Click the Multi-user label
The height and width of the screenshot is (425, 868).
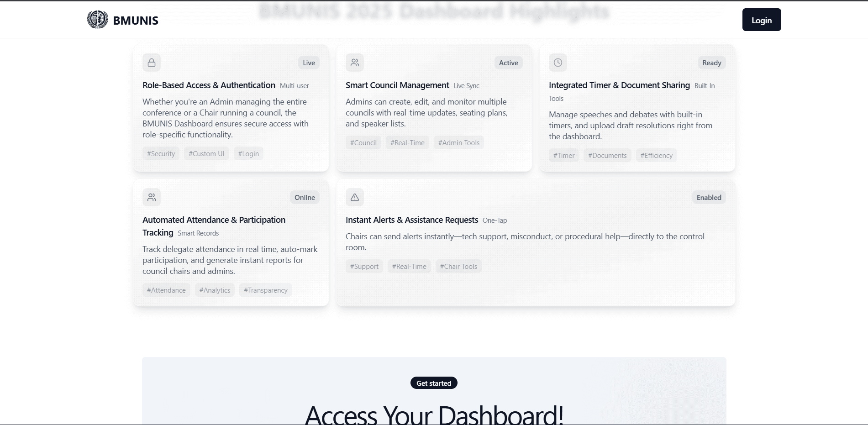(x=294, y=86)
